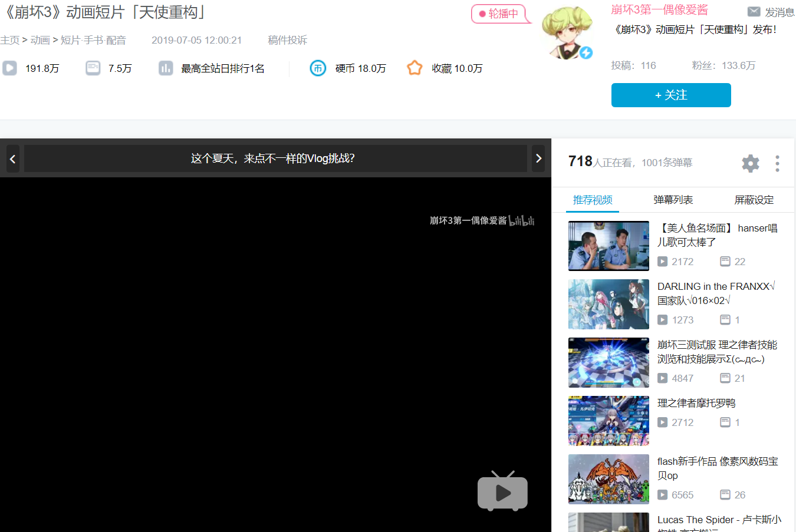The height and width of the screenshot is (532, 796).
Task: Click the danmaku count icon next to 7.5万
Action: (x=93, y=68)
